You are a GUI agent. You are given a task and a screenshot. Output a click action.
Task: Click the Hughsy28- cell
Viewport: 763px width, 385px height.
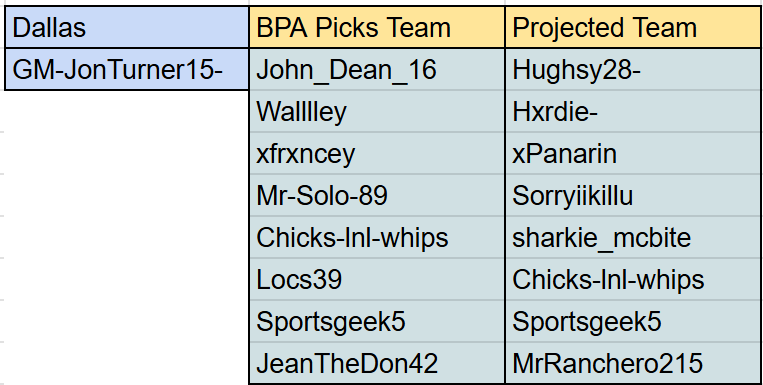point(633,69)
